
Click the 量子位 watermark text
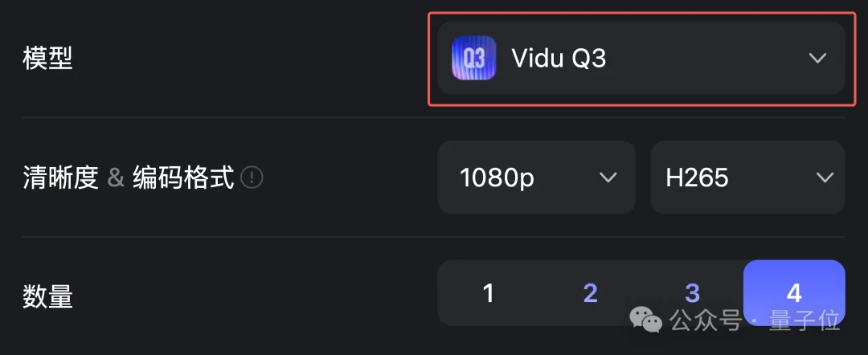point(807,321)
